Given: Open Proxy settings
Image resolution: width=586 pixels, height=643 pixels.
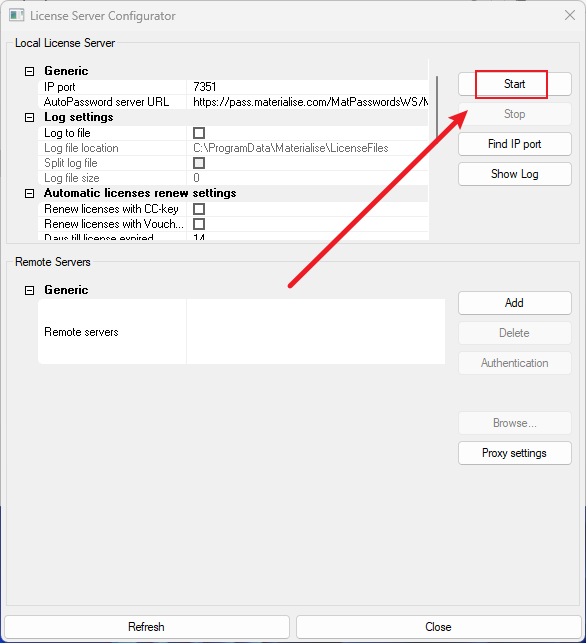Looking at the screenshot, I should pos(514,453).
